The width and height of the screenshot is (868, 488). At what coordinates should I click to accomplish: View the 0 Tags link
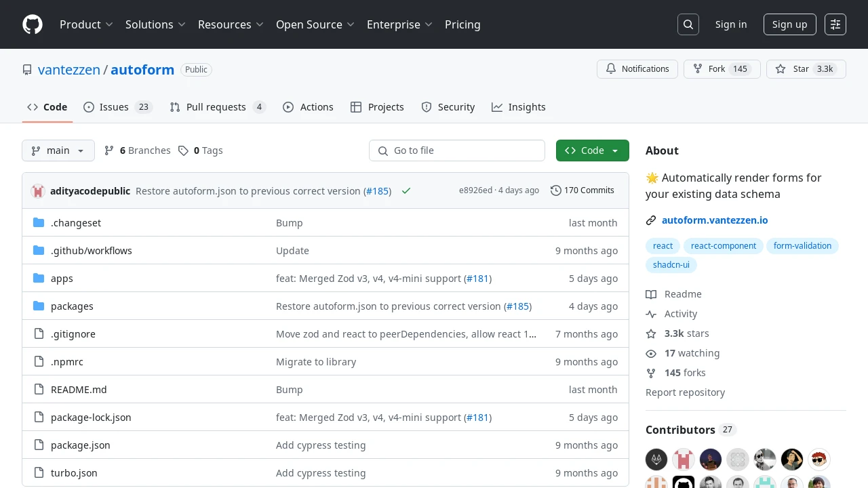(x=201, y=150)
